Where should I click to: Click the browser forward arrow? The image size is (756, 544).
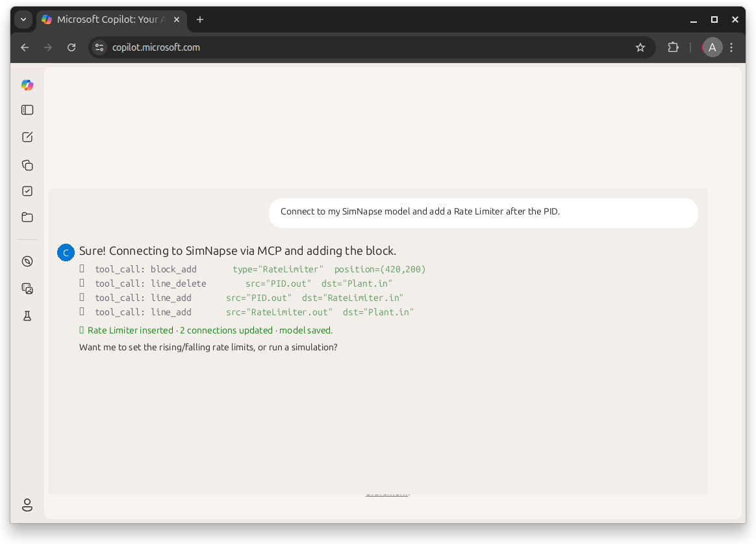tap(47, 47)
